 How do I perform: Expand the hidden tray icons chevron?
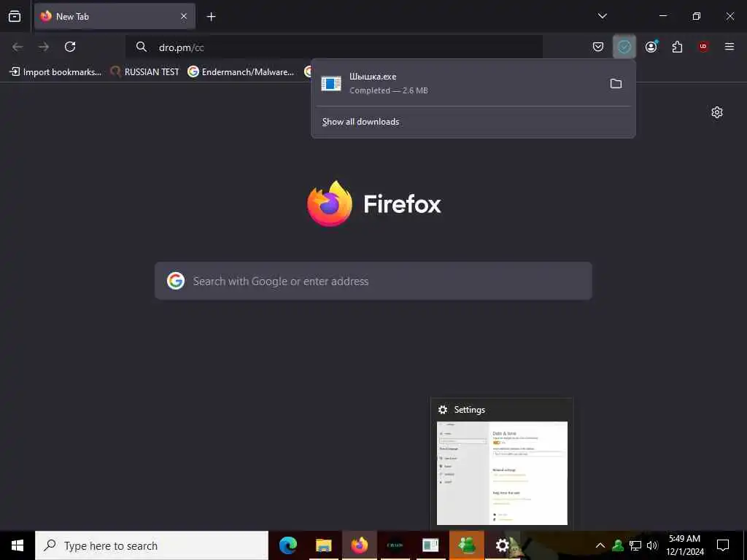(600, 545)
